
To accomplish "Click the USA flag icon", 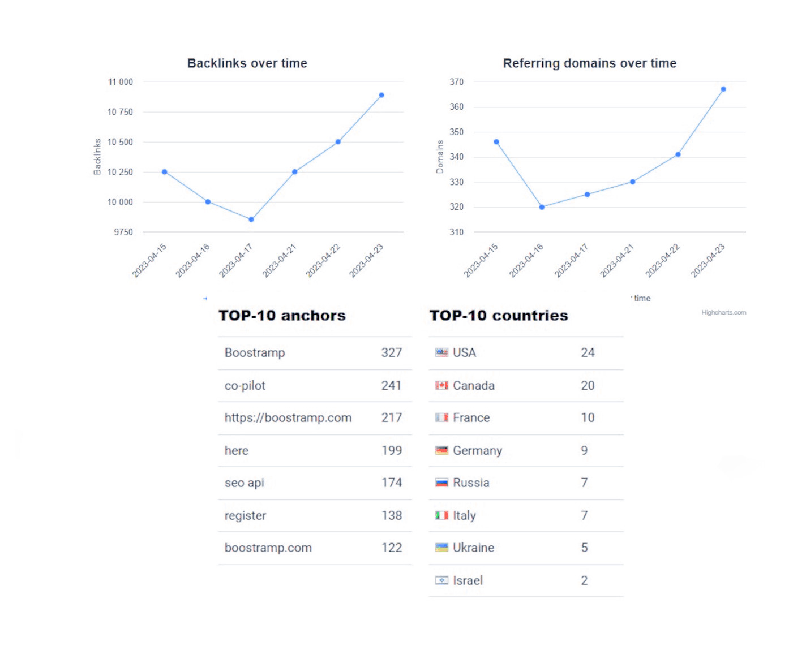I will pyautogui.click(x=441, y=352).
